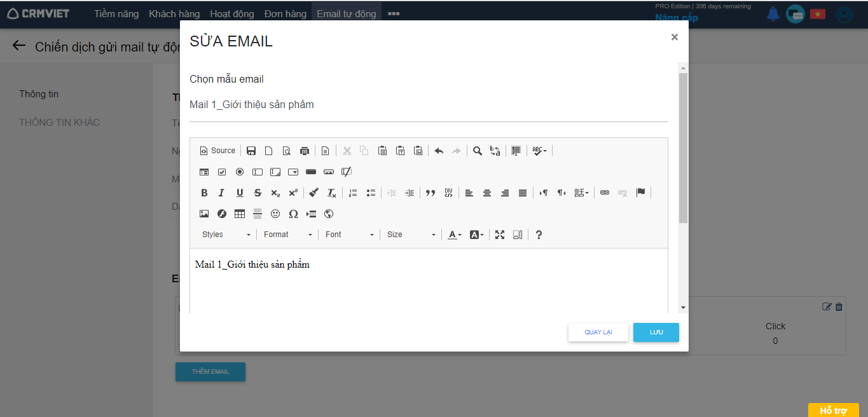The image size is (868, 417).
Task: Undo the last edit
Action: (439, 151)
